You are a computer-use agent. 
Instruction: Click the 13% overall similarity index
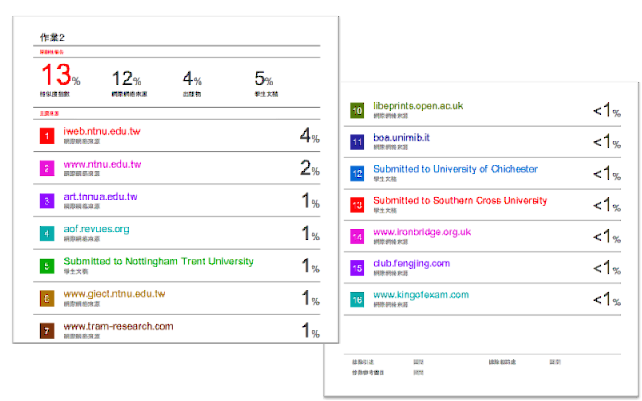pyautogui.click(x=60, y=75)
